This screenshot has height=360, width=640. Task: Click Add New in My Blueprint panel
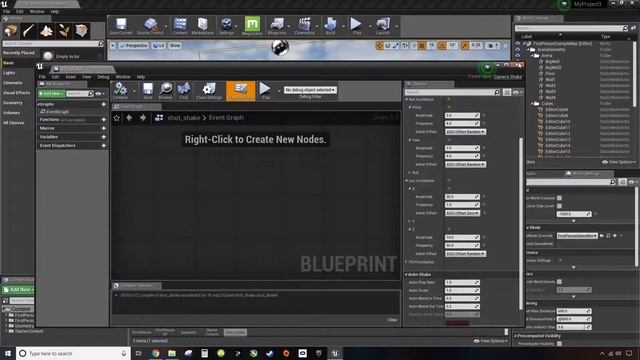[x=51, y=93]
